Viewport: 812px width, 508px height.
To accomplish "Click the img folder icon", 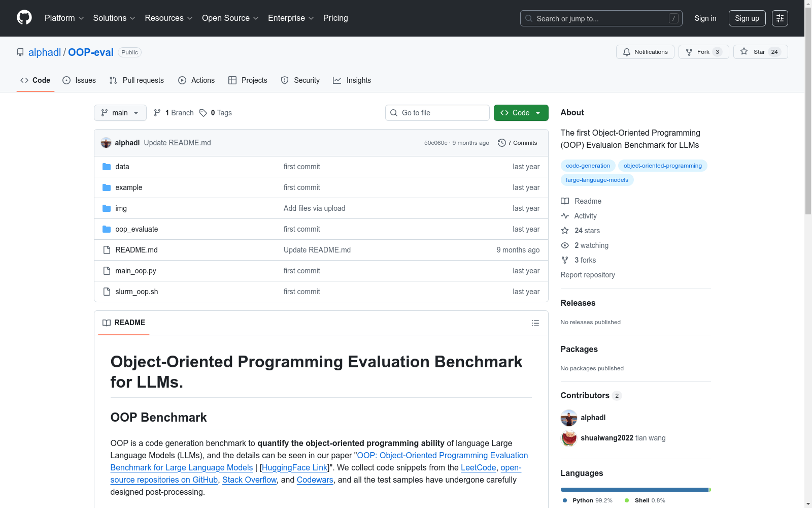I will [x=107, y=208].
